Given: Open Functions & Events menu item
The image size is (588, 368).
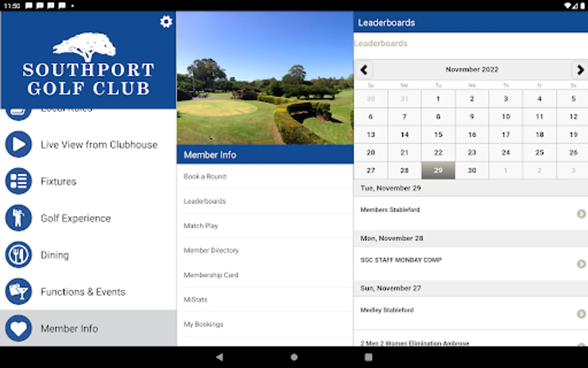Looking at the screenshot, I should click(x=88, y=292).
